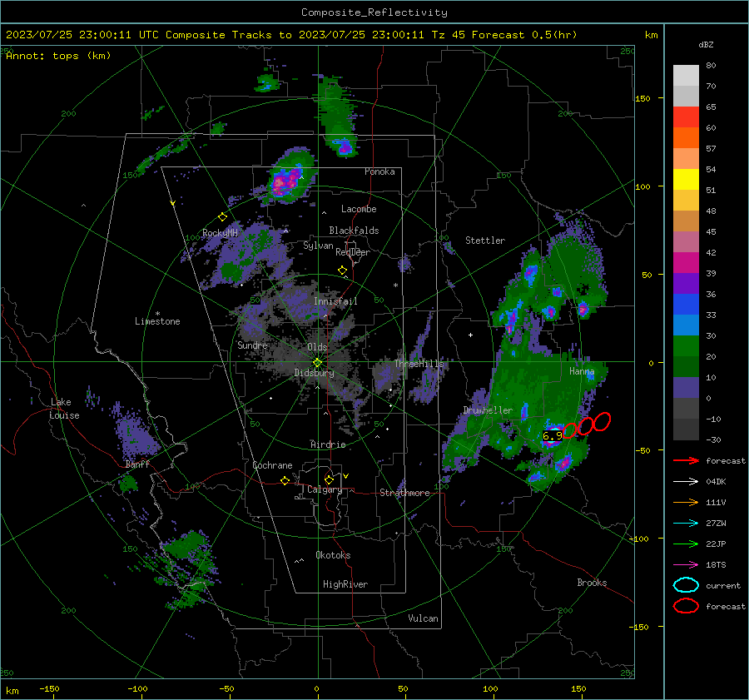Screen dimensions: 749x700
Task: Click the yellow diamond marker below RedDeer
Action: click(342, 271)
